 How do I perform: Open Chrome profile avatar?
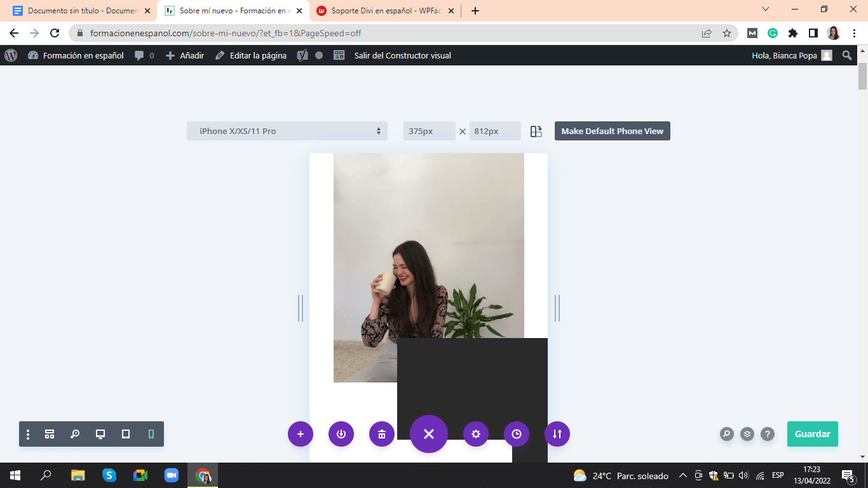834,33
